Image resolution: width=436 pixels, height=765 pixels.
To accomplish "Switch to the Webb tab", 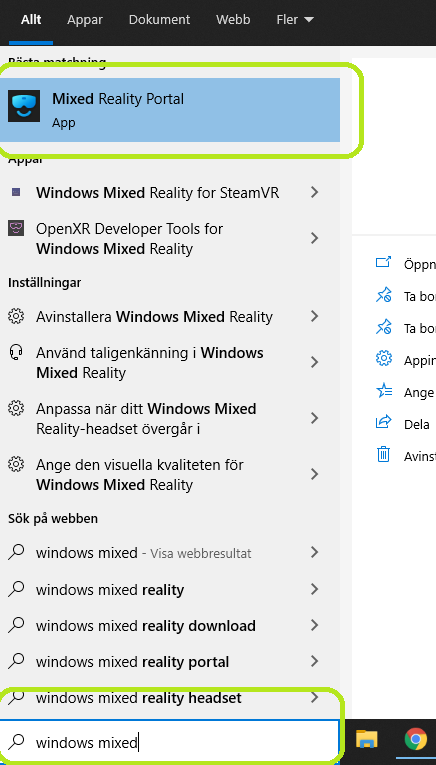I will pos(233,20).
